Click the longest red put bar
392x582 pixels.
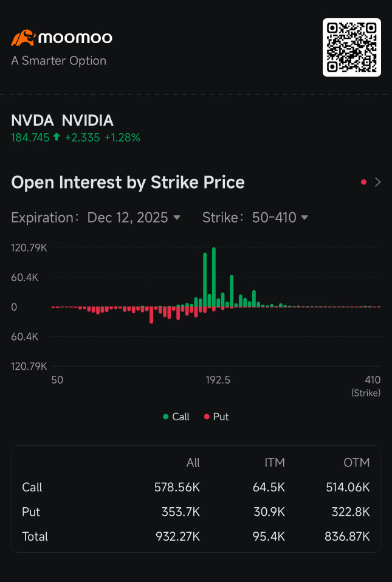pos(151,315)
